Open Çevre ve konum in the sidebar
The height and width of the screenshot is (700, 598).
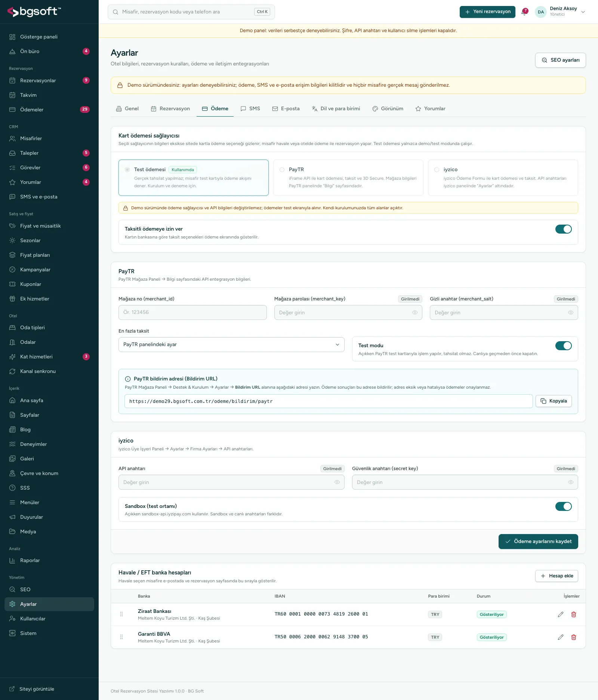tap(49, 473)
